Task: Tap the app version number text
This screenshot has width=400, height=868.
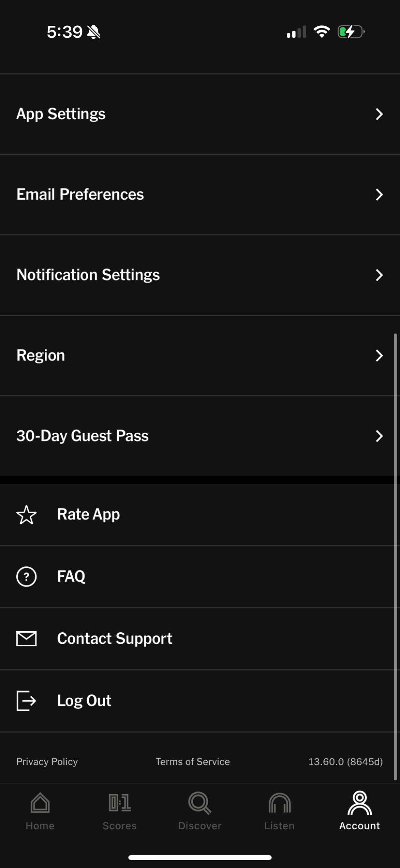Action: click(345, 762)
